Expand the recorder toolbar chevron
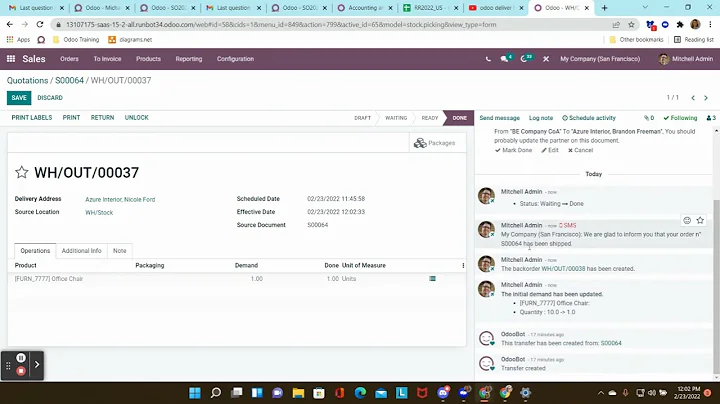The image size is (720, 404). (37, 365)
